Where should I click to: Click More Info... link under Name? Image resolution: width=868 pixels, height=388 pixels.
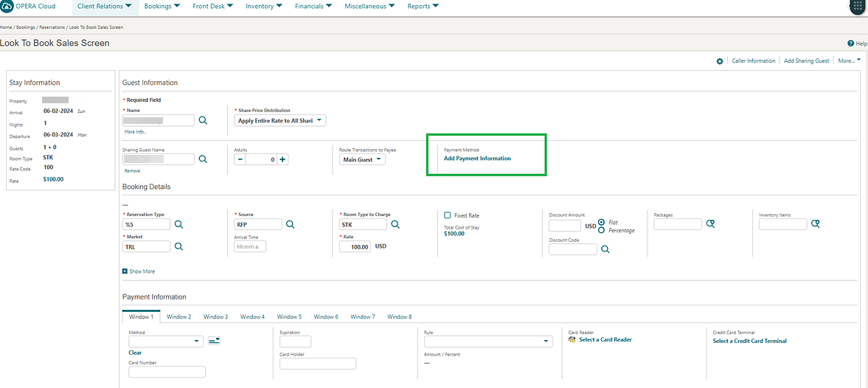(x=136, y=132)
